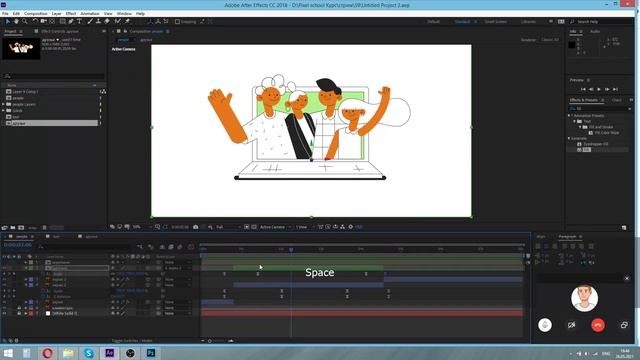Open magnification ratio 50% dropdown
The height and width of the screenshot is (360, 640).
[x=142, y=227]
